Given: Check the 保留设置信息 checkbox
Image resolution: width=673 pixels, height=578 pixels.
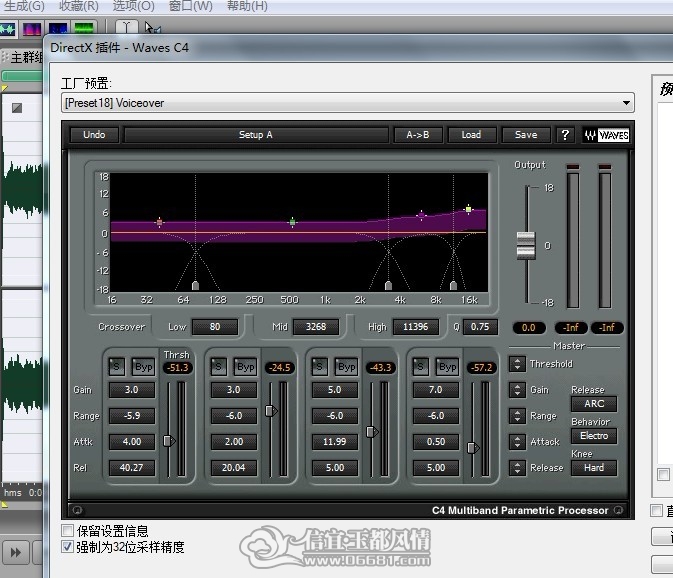Looking at the screenshot, I should [67, 530].
